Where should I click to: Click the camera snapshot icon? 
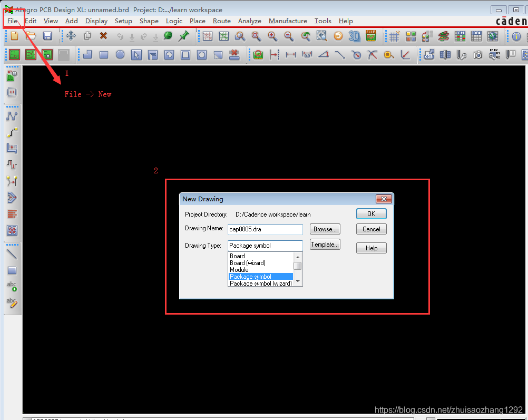tap(477, 54)
